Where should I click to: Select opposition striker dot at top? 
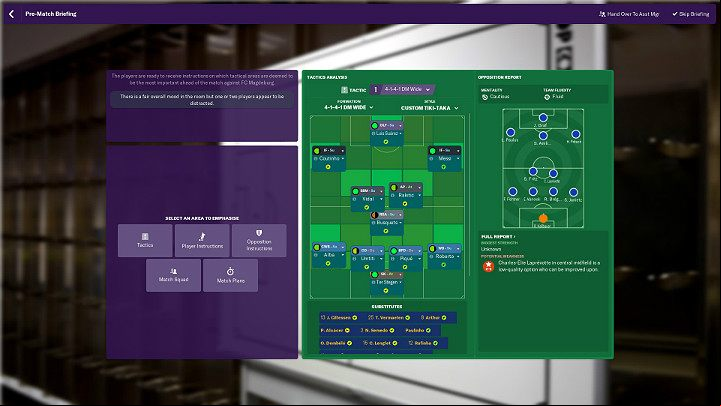[543, 118]
